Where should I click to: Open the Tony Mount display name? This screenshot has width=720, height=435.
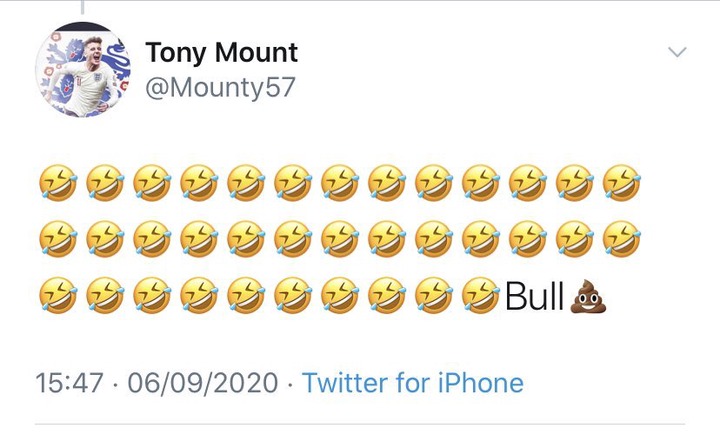tap(221, 52)
